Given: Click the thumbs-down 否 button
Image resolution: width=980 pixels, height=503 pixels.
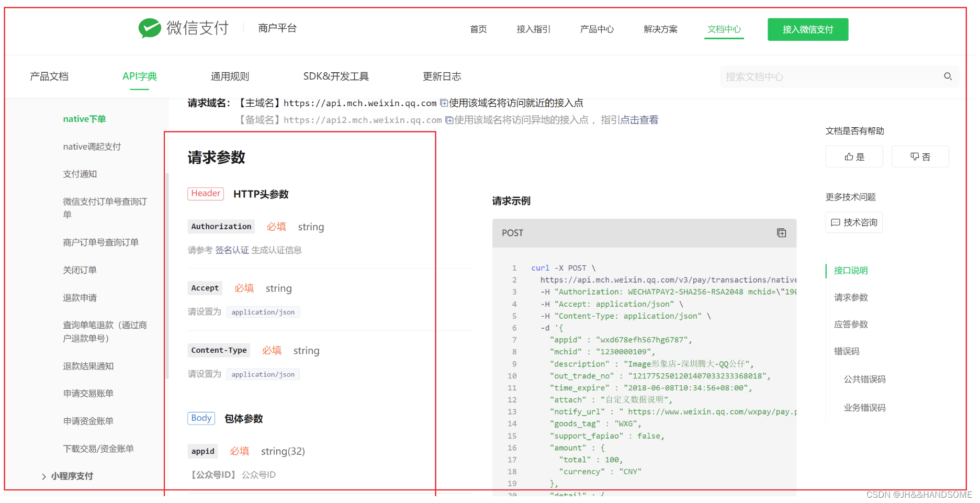Looking at the screenshot, I should click(x=920, y=157).
